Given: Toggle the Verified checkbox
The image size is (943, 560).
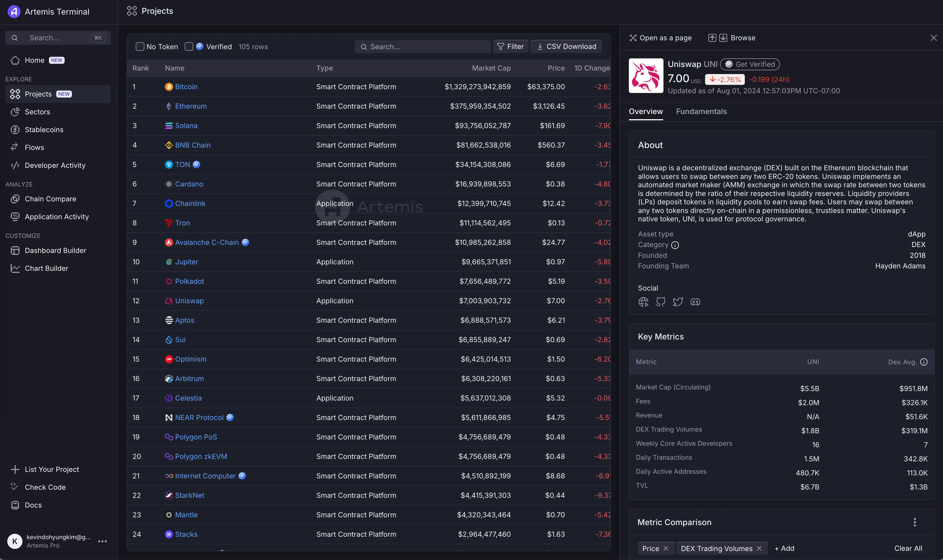Looking at the screenshot, I should 189,46.
